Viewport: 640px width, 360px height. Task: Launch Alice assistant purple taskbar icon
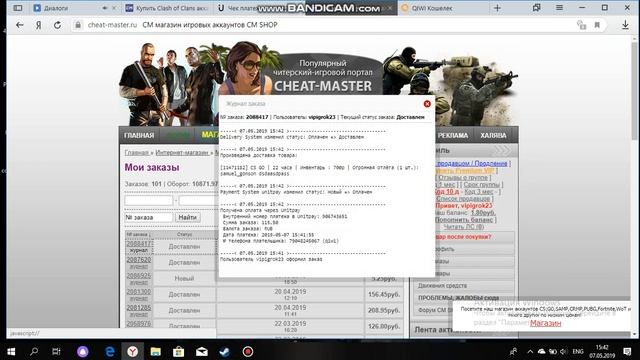click(82, 351)
